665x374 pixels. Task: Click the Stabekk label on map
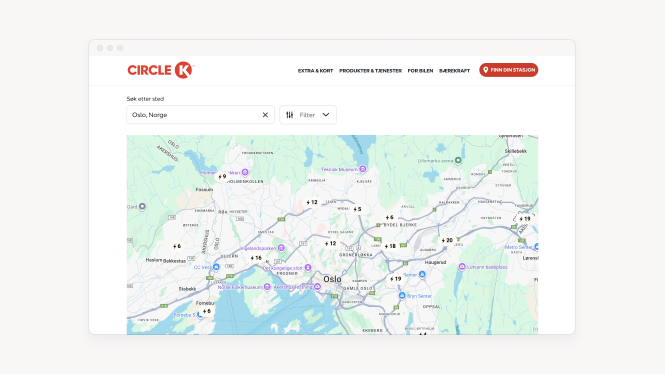[x=187, y=289]
